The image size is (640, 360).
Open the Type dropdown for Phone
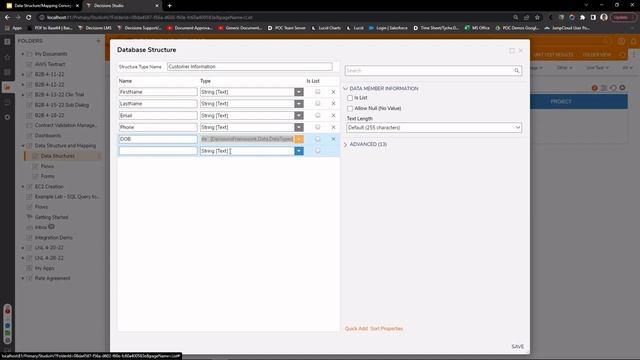[299, 127]
